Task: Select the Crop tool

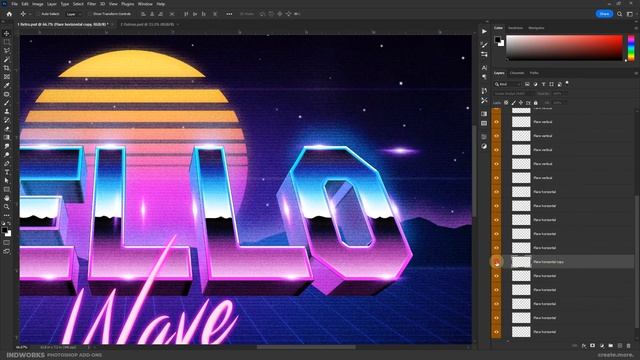Action: click(x=7, y=68)
